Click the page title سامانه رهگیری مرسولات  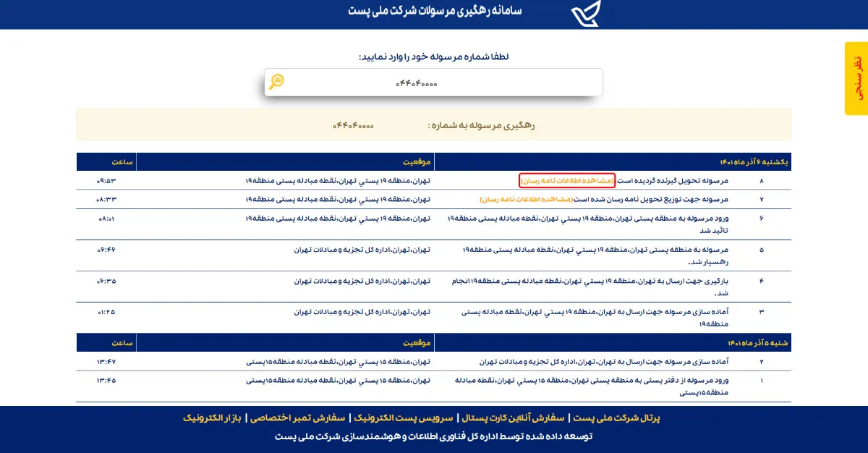tap(435, 12)
